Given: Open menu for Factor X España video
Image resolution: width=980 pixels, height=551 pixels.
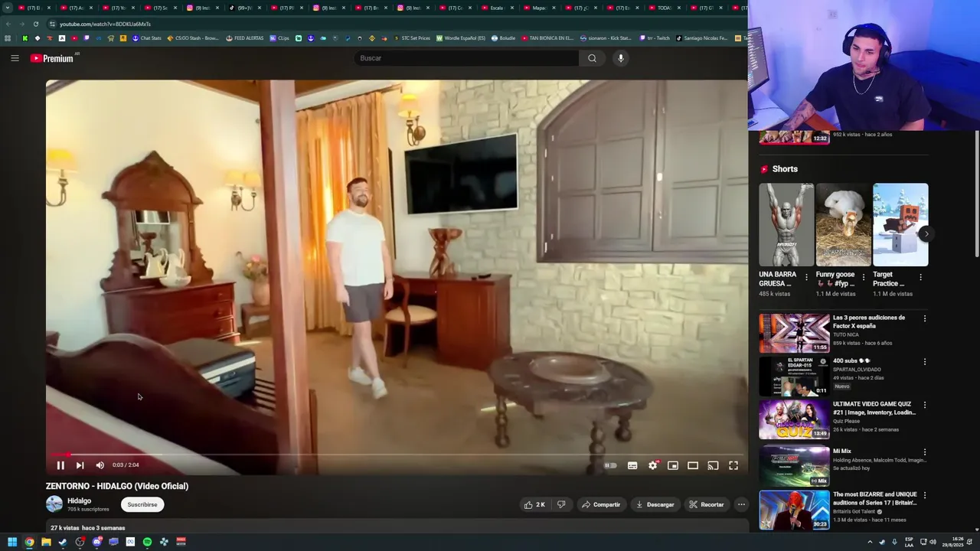Looking at the screenshot, I should [925, 318].
